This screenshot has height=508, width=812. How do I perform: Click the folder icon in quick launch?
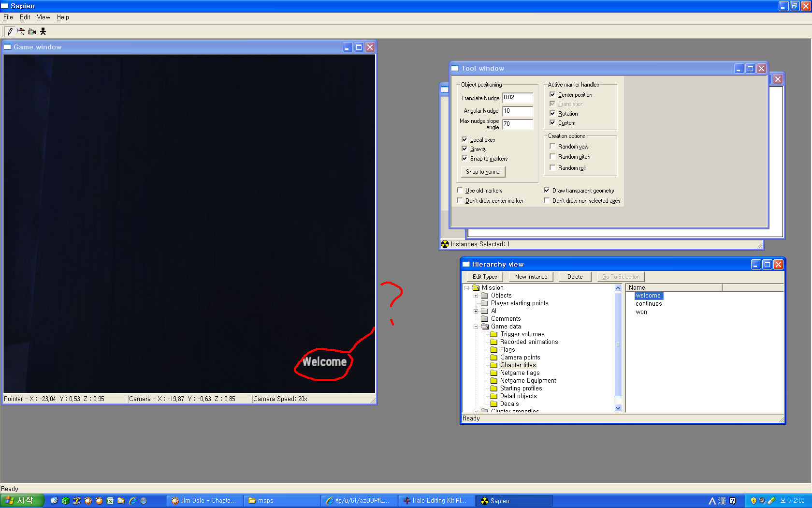tap(121, 501)
